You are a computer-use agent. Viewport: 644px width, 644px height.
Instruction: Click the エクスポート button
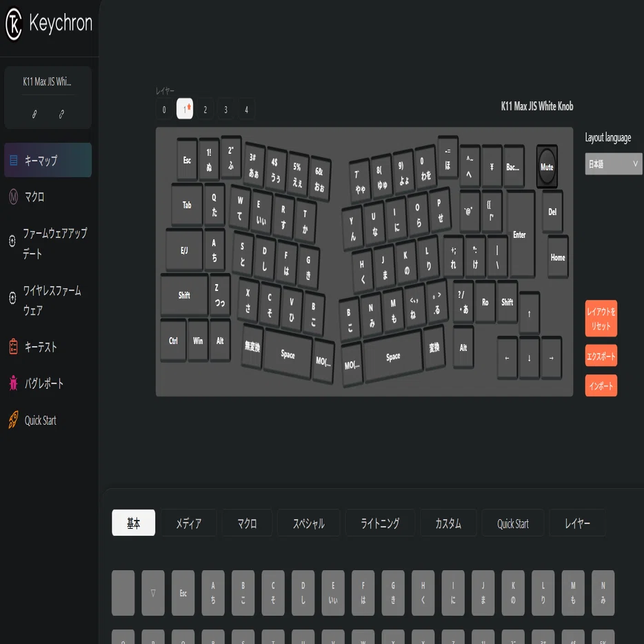click(x=601, y=356)
